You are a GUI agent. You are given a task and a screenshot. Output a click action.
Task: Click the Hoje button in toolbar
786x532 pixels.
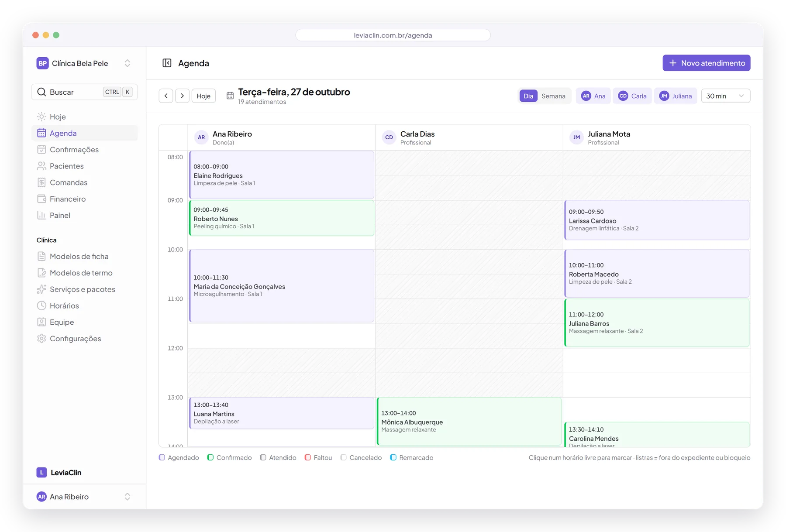click(x=203, y=96)
